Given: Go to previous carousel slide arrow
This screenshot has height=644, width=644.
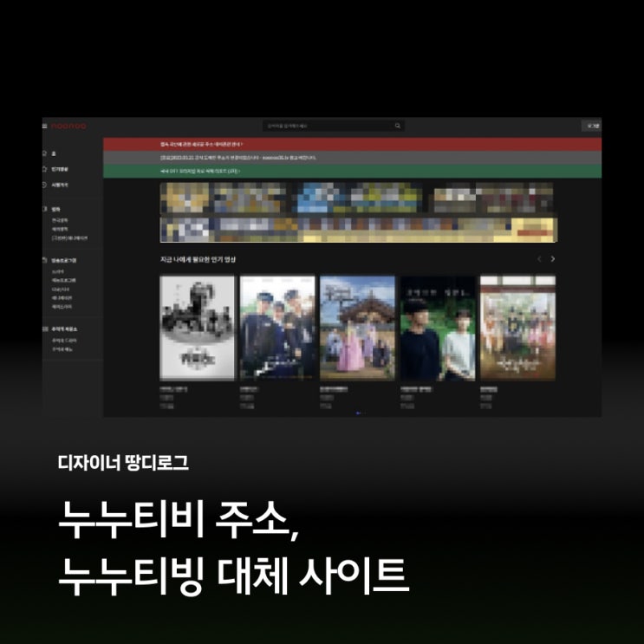Looking at the screenshot, I should pos(539,259).
